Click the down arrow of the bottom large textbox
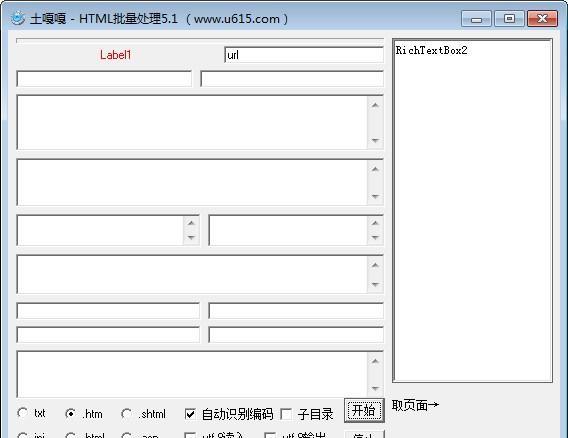 [375, 388]
